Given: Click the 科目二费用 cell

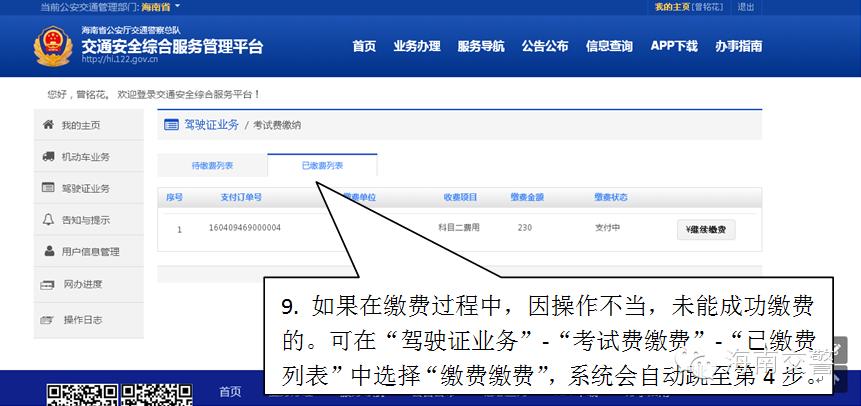Looking at the screenshot, I should coord(459,227).
